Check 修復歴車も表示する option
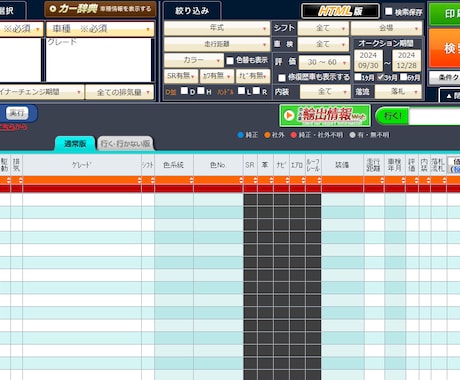Image resolution: width=460 pixels, height=380 pixels. (282, 78)
